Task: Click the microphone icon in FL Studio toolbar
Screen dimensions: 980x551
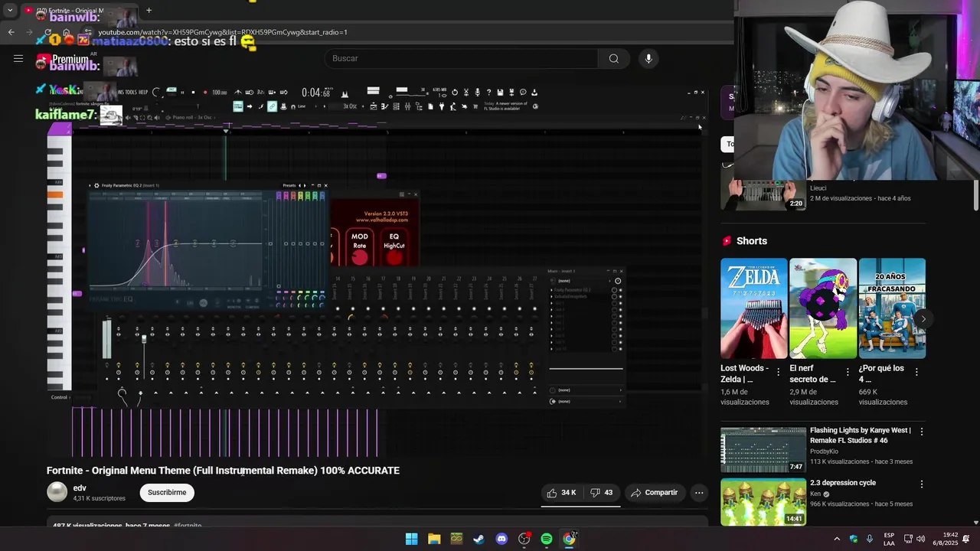Action: point(477,92)
